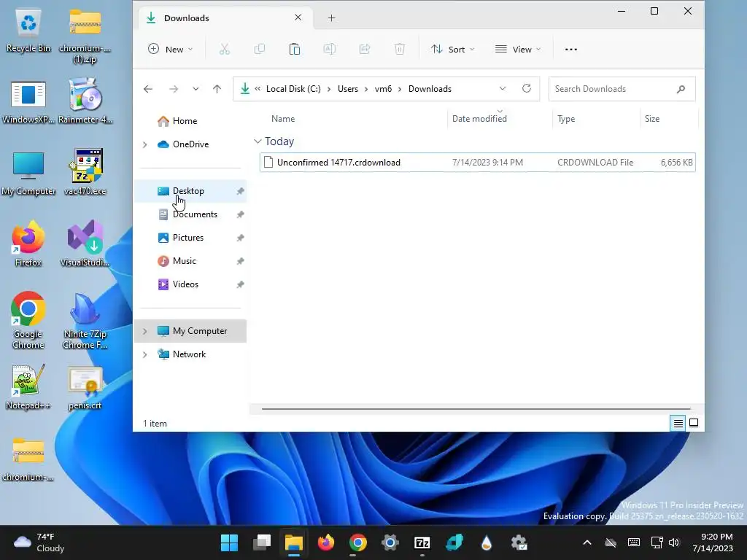Open Windows Start menu
This screenshot has width=747, height=560.
229,542
